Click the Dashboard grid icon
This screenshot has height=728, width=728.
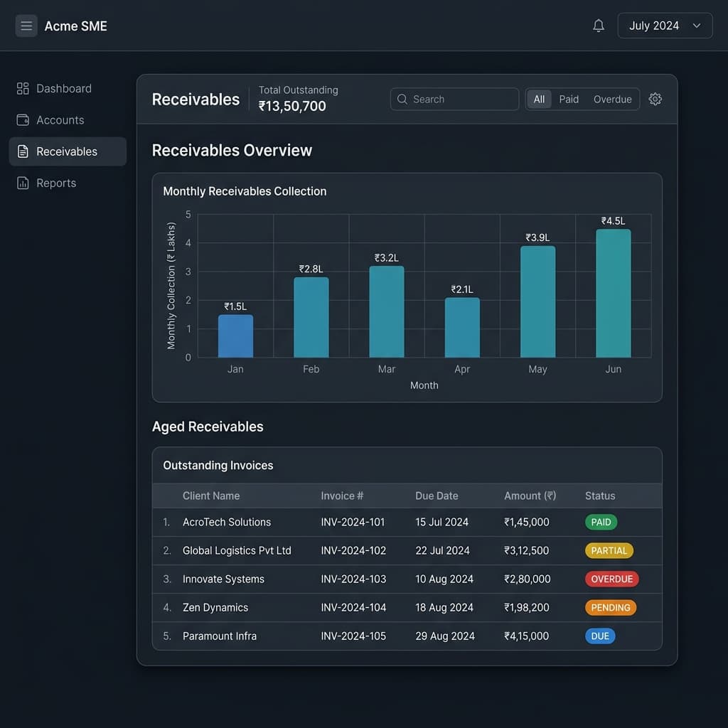pos(23,89)
